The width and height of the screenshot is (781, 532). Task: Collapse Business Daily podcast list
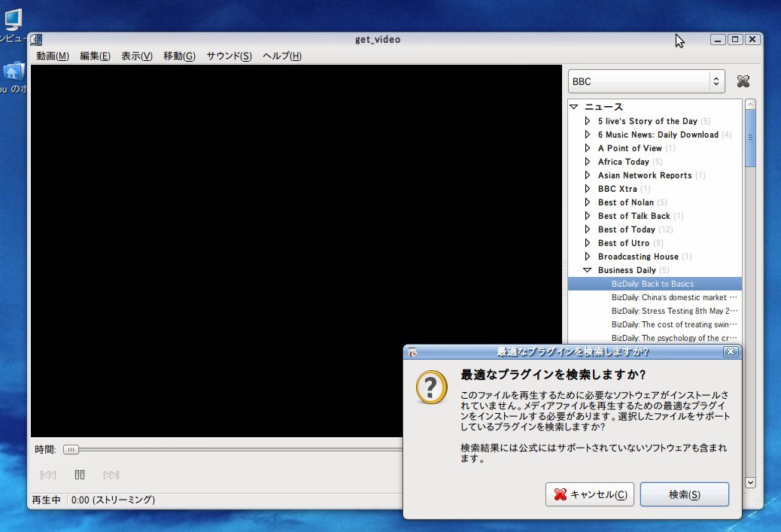(588, 270)
